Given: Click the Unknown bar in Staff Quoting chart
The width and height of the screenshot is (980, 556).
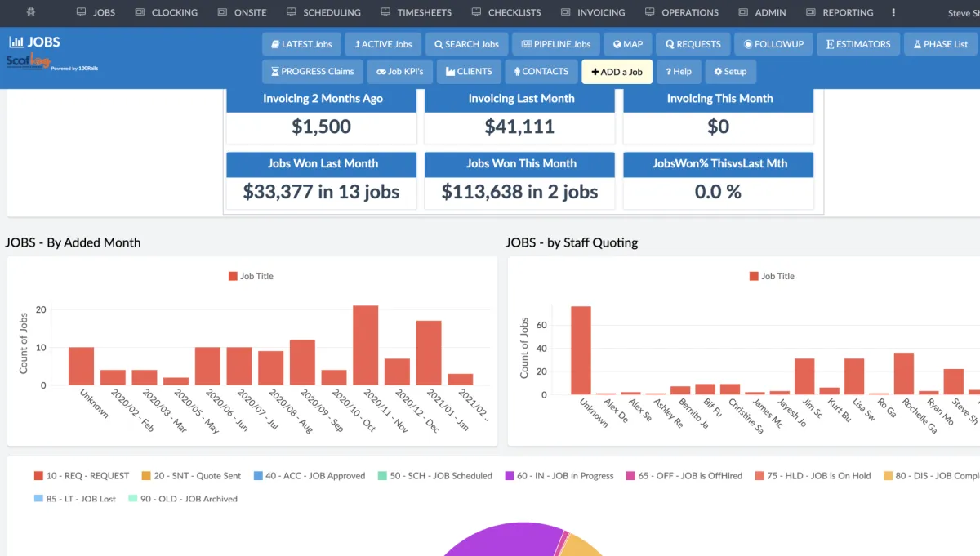Looking at the screenshot, I should point(581,351).
